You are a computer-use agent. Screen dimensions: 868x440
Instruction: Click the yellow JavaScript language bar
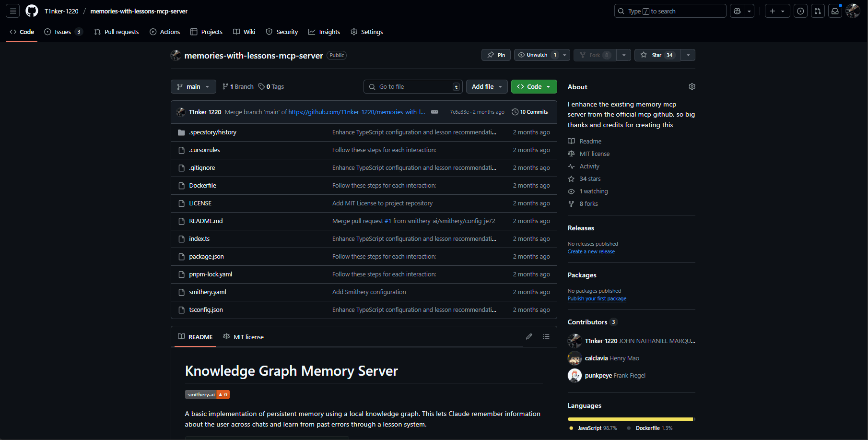coord(630,419)
